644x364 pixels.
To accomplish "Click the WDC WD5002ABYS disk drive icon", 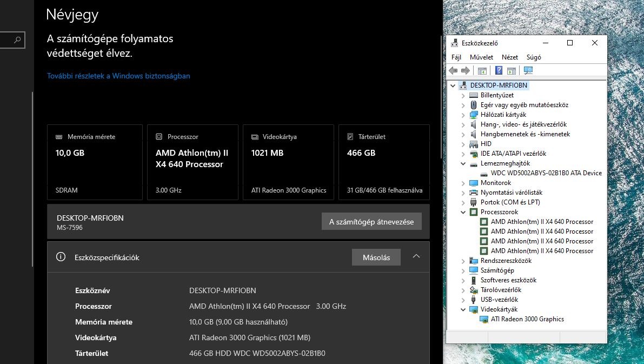I will pos(484,174).
